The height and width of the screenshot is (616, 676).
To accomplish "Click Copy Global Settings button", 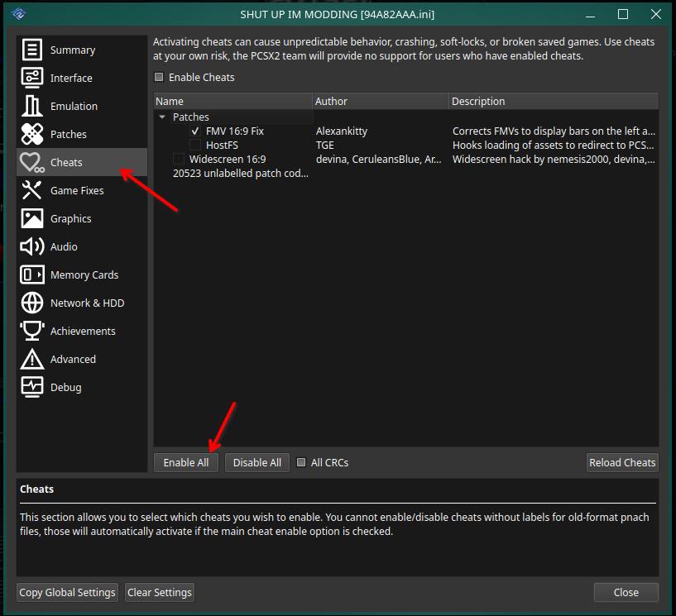I will (67, 592).
